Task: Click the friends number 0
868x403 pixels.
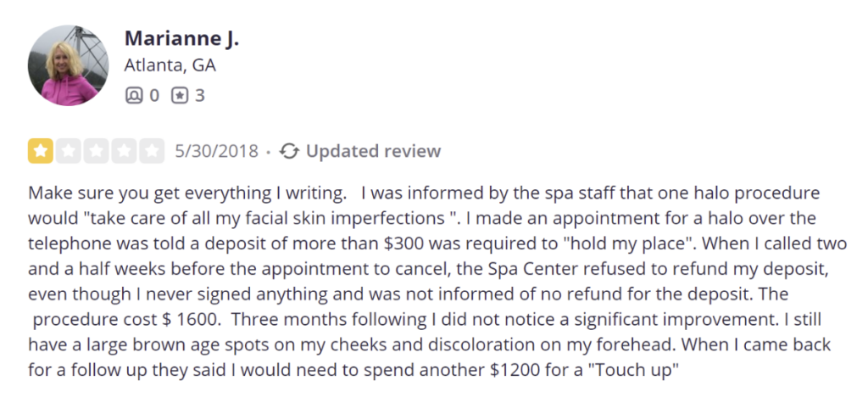Action: 154,96
